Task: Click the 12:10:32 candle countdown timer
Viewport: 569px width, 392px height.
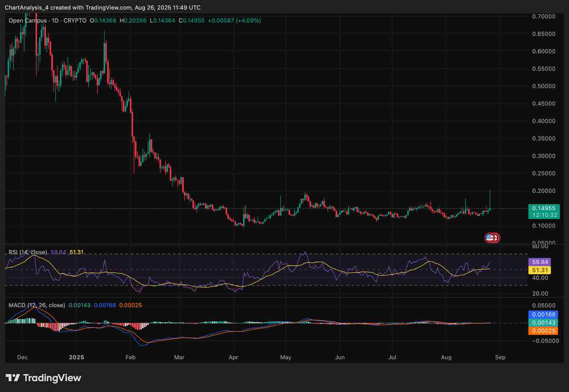Action: [544, 215]
